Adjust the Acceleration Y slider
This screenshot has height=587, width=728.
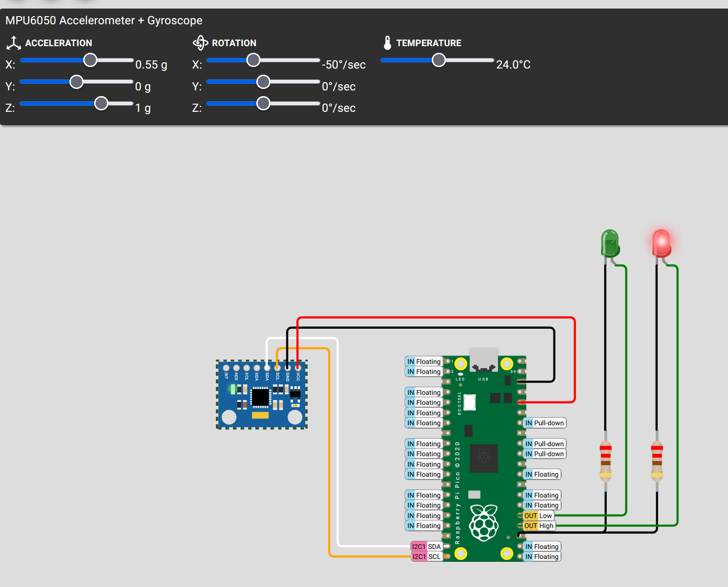(77, 82)
